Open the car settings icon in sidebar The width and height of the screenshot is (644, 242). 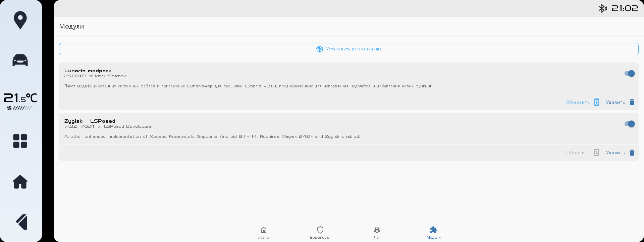pos(20,60)
